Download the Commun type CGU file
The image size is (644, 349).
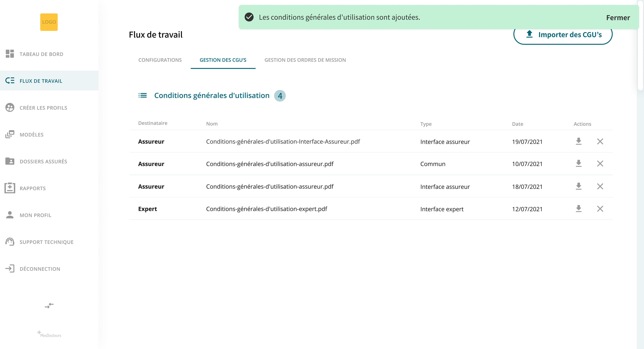point(578,164)
